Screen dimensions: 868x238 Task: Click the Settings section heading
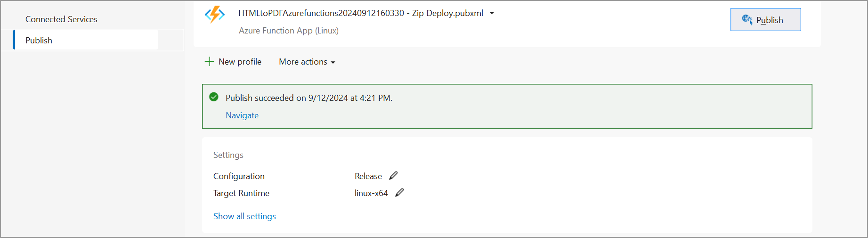[x=228, y=155]
